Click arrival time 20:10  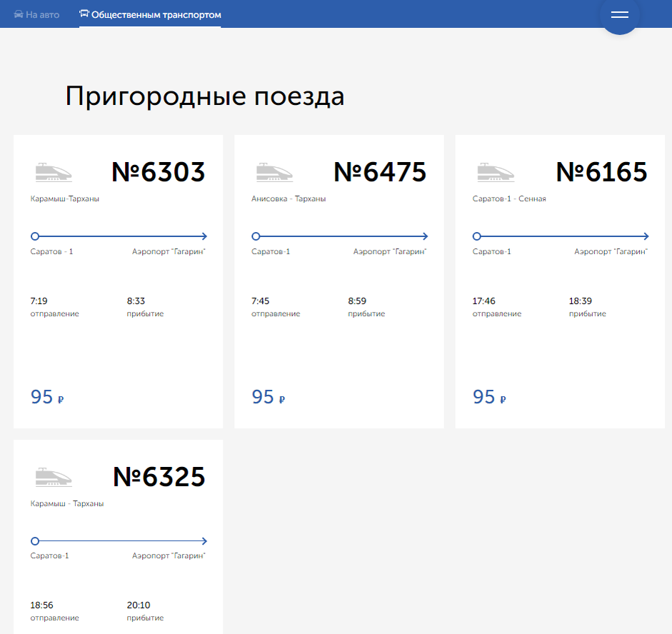click(139, 605)
